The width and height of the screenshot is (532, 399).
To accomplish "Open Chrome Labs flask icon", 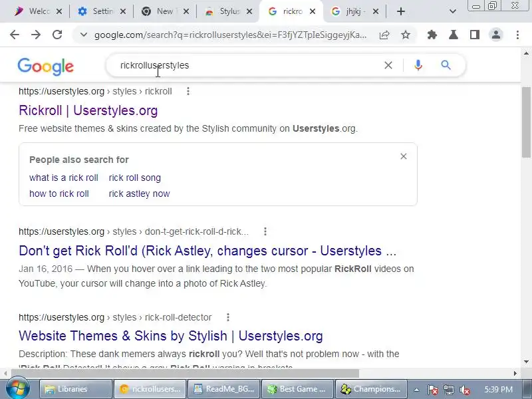I will tap(454, 35).
